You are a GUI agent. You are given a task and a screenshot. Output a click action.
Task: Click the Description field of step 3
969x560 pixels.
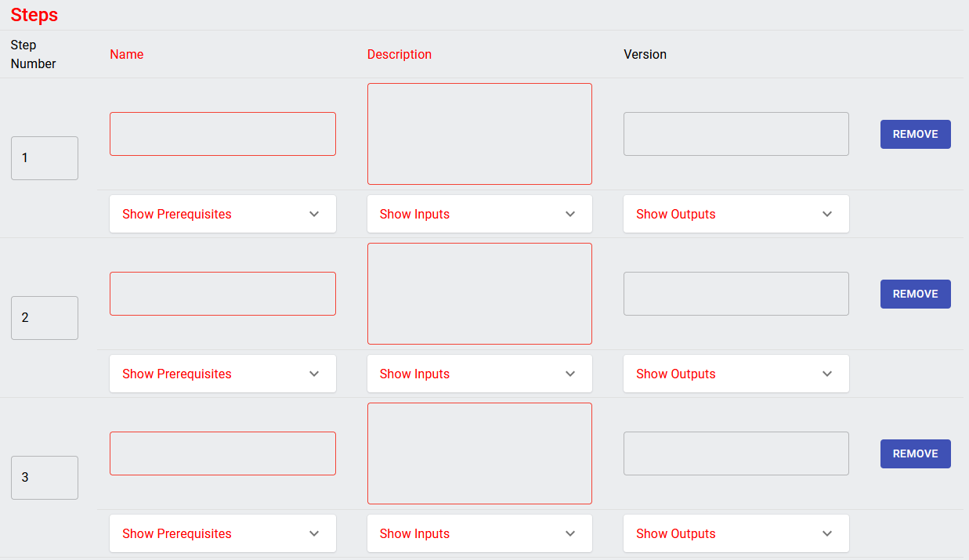[479, 453]
